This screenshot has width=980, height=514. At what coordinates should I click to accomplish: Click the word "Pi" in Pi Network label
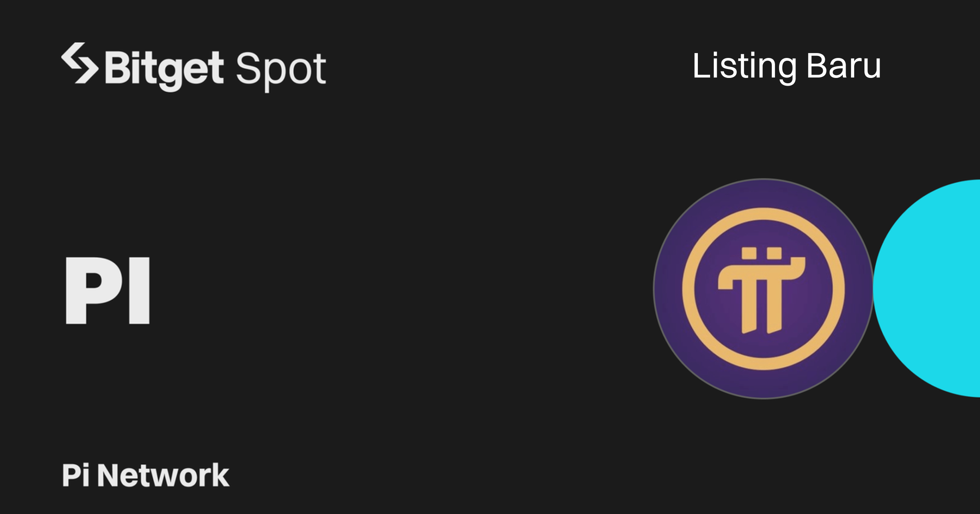coord(76,475)
